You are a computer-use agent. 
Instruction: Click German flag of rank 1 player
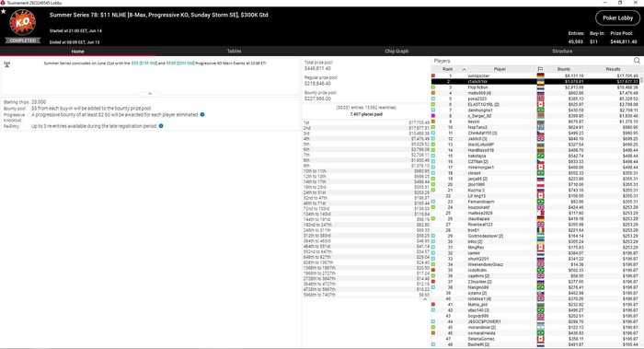pyautogui.click(x=541, y=76)
